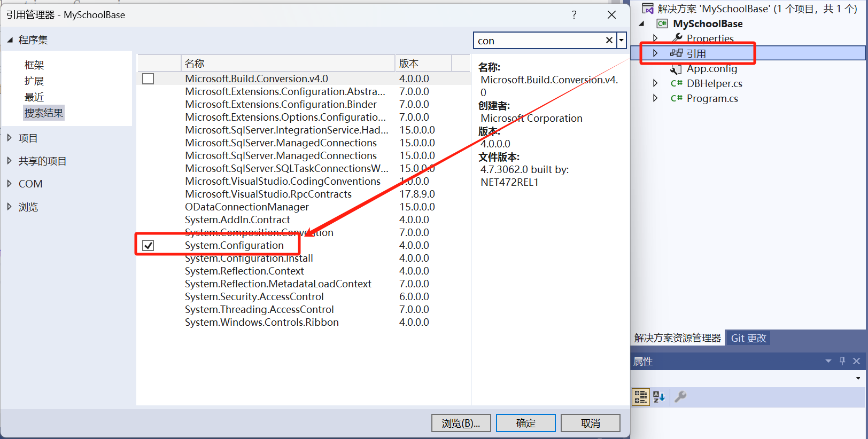Select the 解决方案资源管理器 tab
Viewport: 868px width, 439px height.
click(677, 338)
